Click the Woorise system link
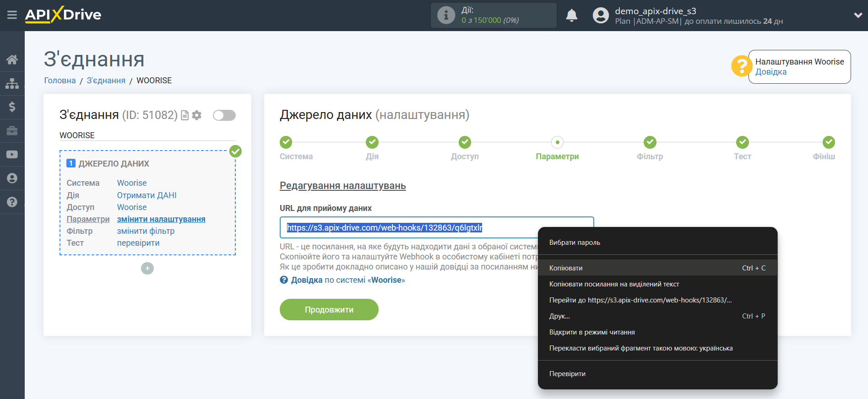The height and width of the screenshot is (399, 868). tap(132, 183)
